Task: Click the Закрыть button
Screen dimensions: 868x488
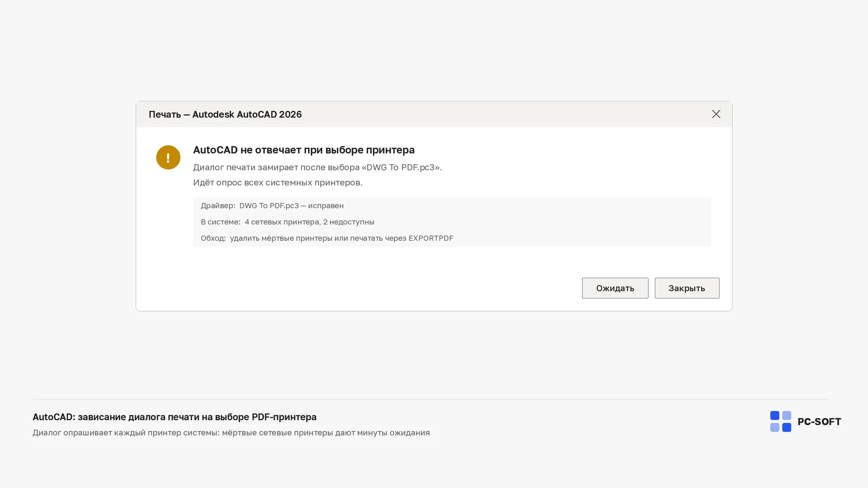Action: (x=687, y=288)
